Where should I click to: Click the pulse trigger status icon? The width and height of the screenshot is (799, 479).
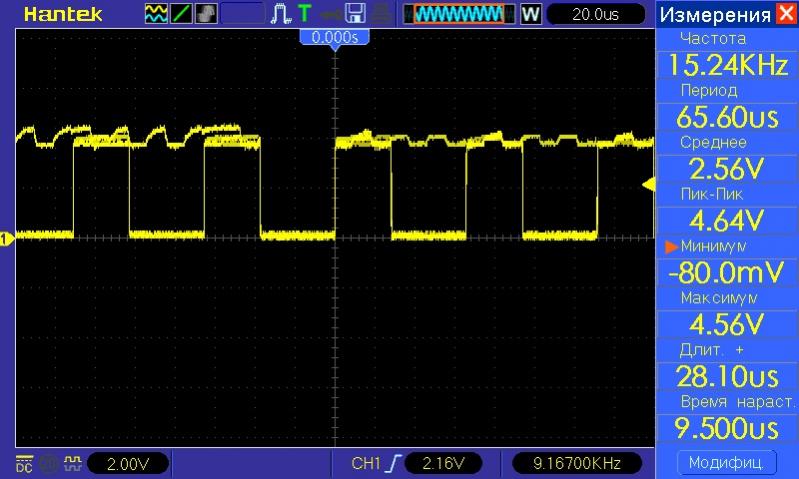[280, 14]
